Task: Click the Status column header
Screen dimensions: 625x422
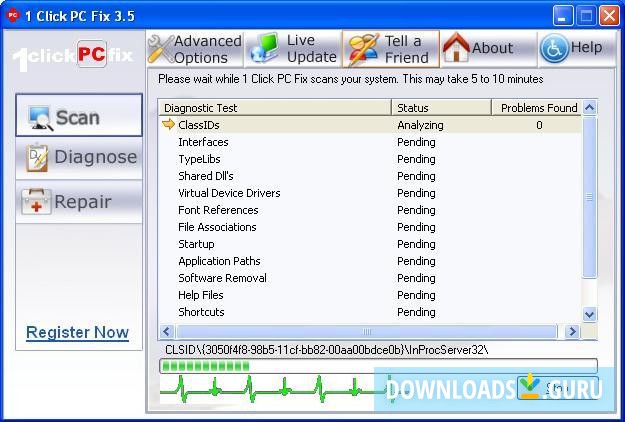Action: click(442, 108)
